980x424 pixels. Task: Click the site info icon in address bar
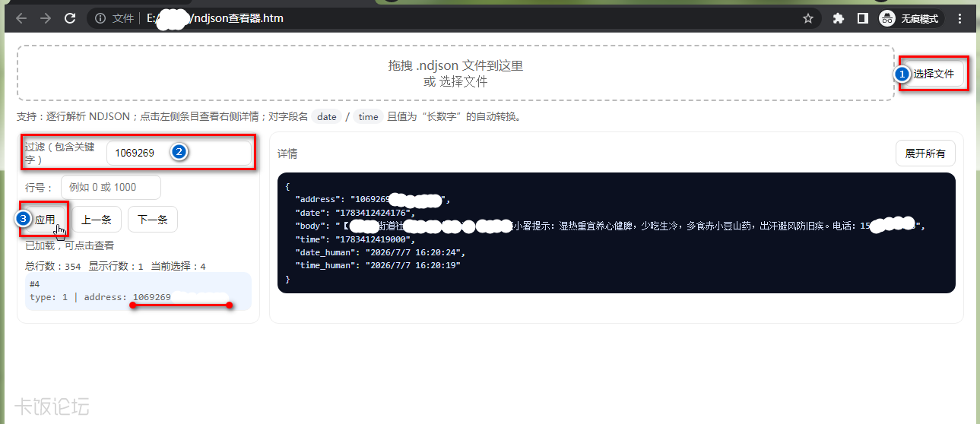[x=100, y=18]
